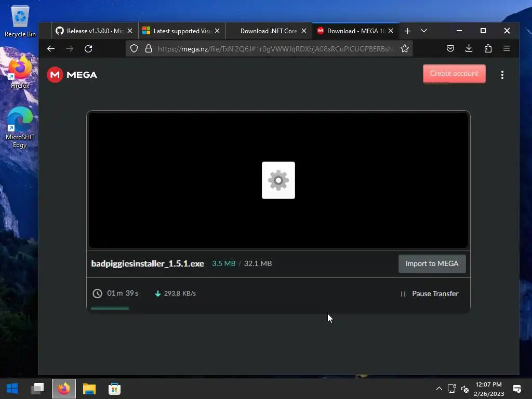Open the muted volume tray icon
532x399 pixels.
tap(465, 389)
